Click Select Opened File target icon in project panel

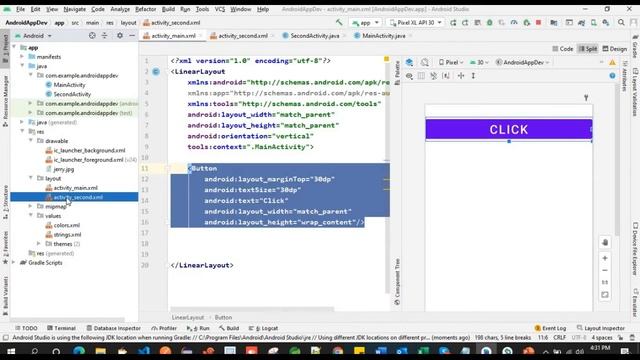92,36
